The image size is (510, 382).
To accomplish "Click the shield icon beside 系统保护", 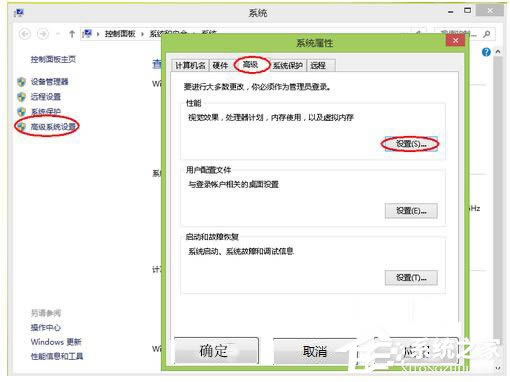I will coord(21,112).
